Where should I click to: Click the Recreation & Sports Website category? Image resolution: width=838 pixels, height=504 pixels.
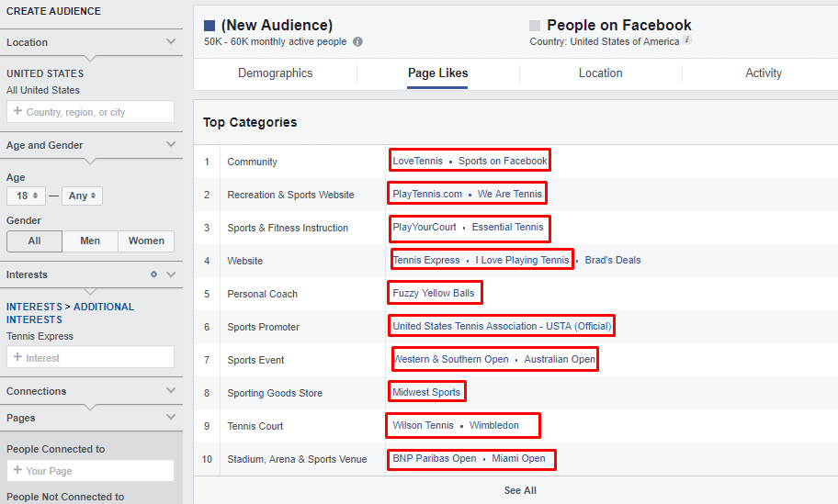point(290,195)
